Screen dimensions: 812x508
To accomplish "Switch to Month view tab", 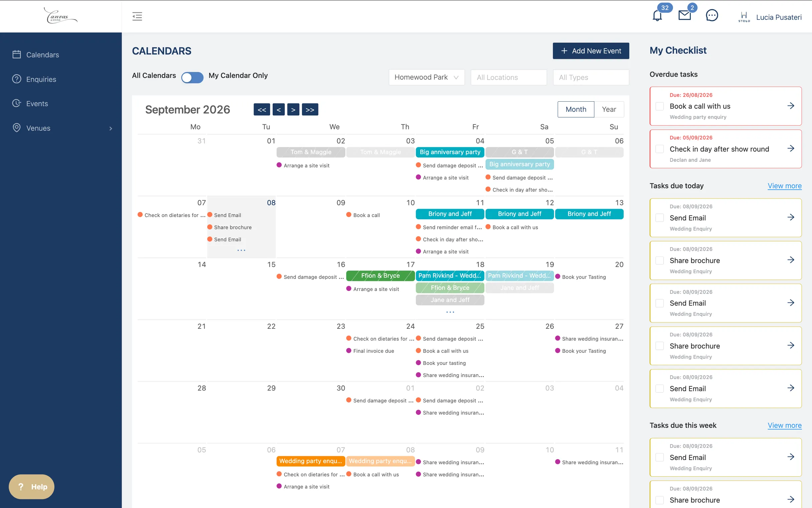I will pyautogui.click(x=576, y=109).
